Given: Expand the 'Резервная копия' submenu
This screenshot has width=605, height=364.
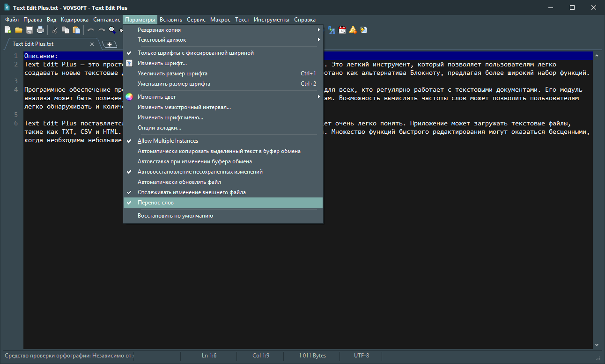Looking at the screenshot, I should (x=159, y=30).
